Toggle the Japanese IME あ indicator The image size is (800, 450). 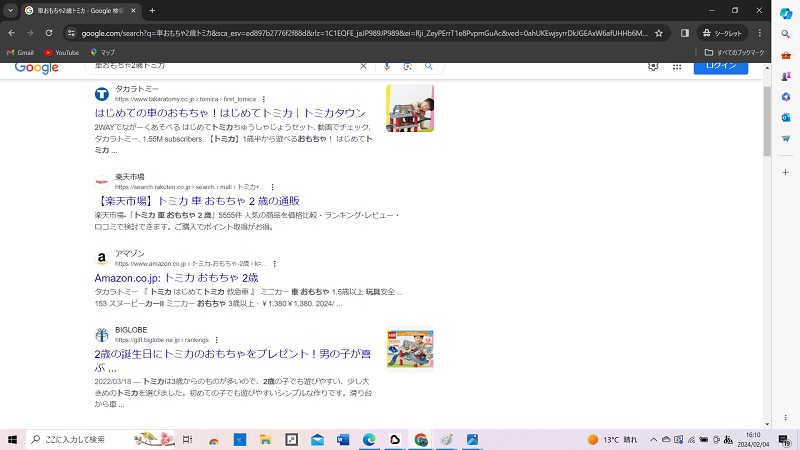(728, 439)
